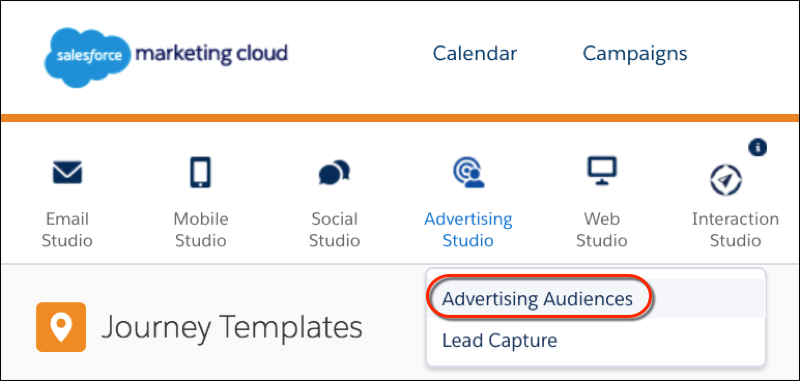Click the Interaction Studio compass icon

pos(726,180)
